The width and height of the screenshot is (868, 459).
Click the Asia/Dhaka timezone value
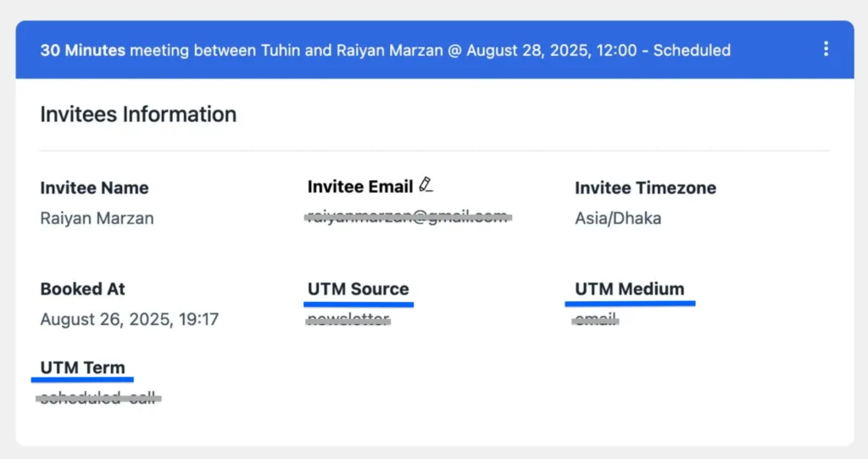pos(618,218)
